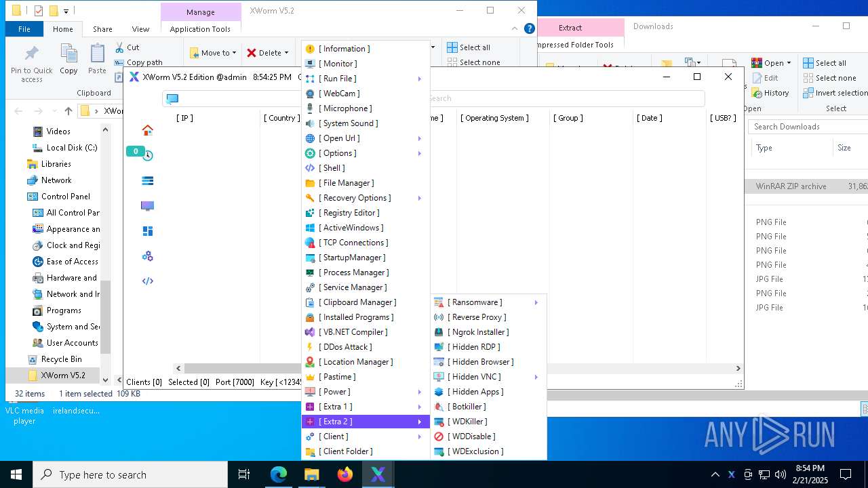The width and height of the screenshot is (868, 488).
Task: Click the Pastime crown icon
Action: pos(310,377)
